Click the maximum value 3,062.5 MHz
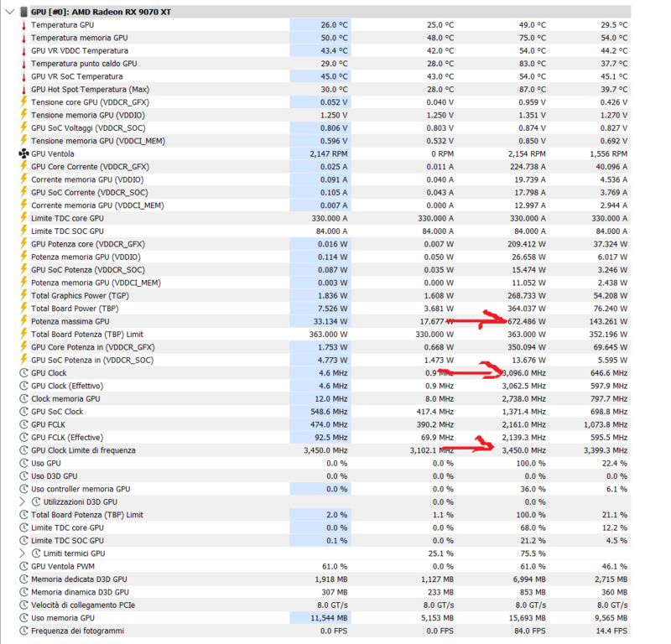 point(523,386)
